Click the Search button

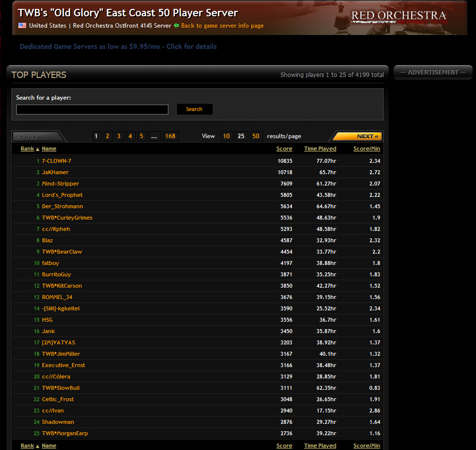[194, 109]
